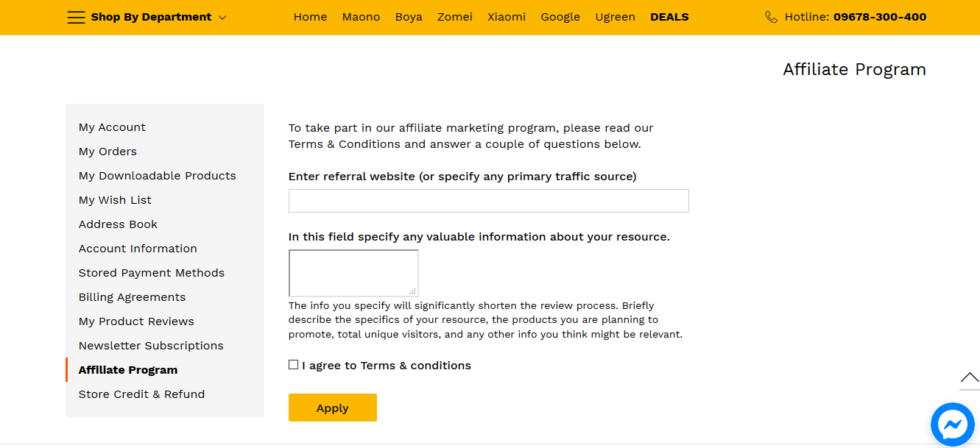
Task: Call hotline number 09678-300-400
Action: [880, 17]
